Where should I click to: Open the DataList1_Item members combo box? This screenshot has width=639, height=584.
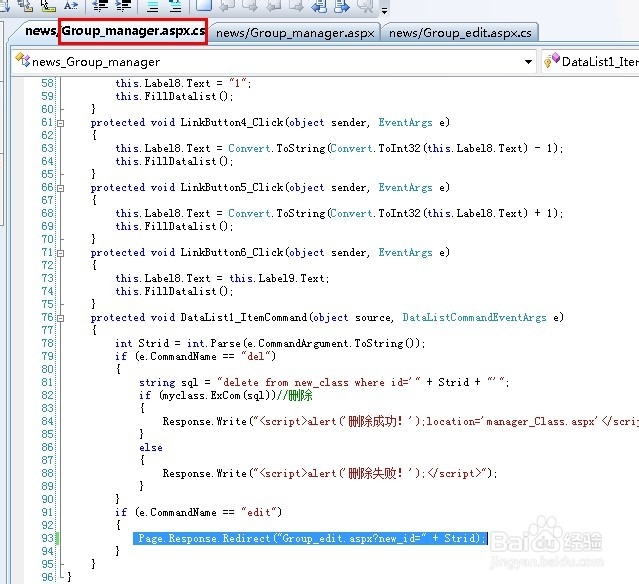590,62
